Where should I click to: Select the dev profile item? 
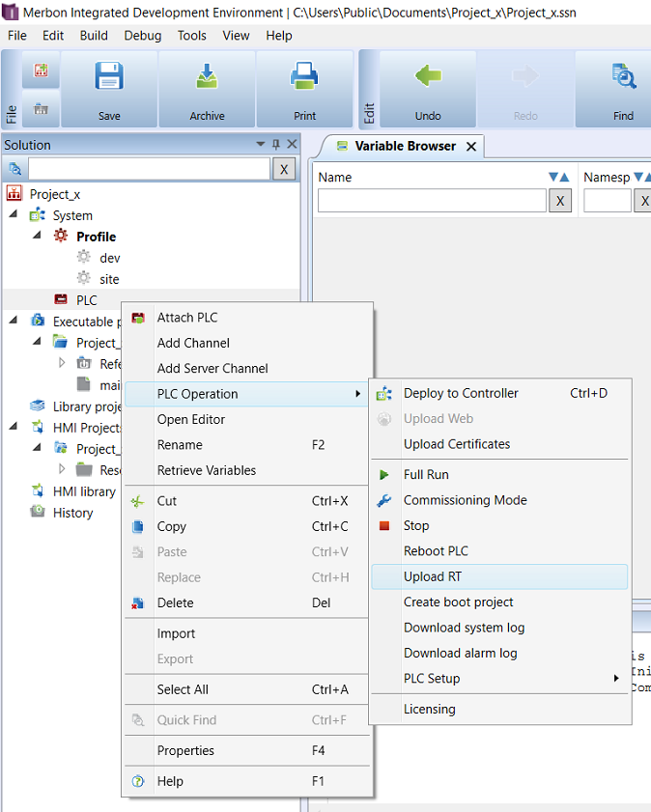(x=110, y=258)
